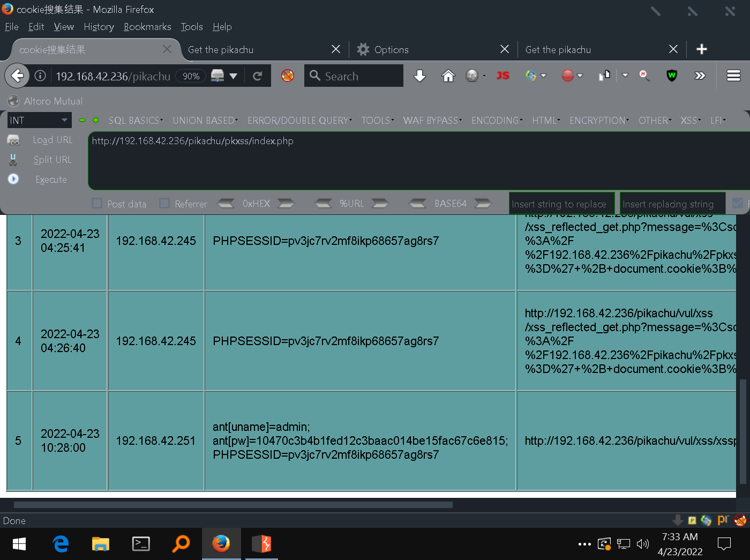Open the History menu
Screen dimensions: 750x560
click(x=99, y=27)
